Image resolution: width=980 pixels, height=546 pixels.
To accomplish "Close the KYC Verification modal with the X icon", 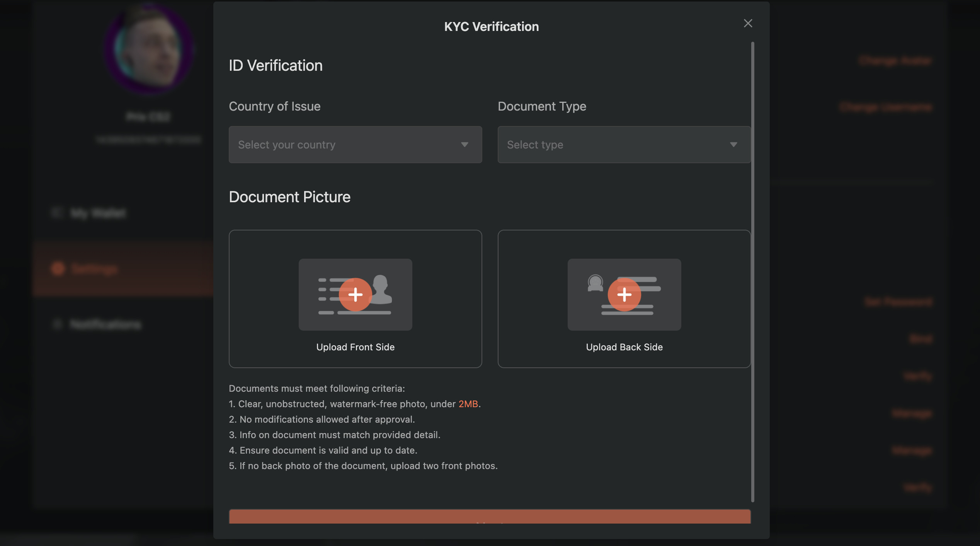I will 748,23.
